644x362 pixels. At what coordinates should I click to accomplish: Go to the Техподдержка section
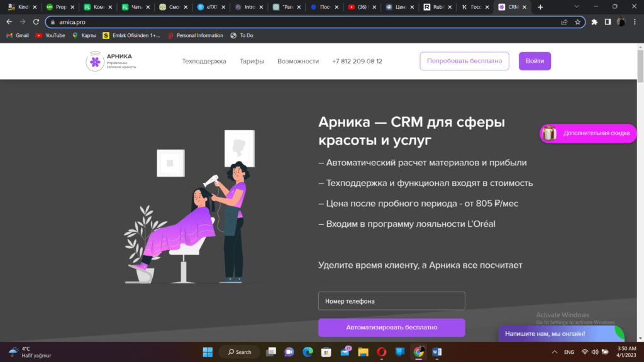coord(204,62)
